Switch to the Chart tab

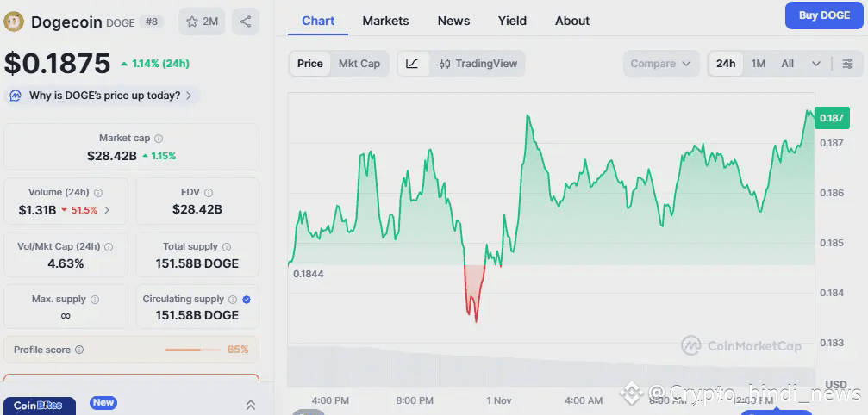(x=318, y=21)
